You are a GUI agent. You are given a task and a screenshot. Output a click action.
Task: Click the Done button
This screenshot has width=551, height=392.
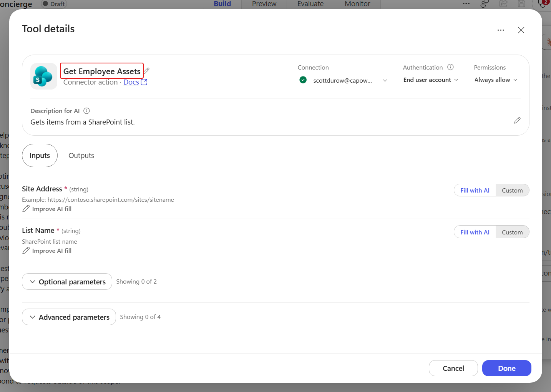click(x=507, y=368)
